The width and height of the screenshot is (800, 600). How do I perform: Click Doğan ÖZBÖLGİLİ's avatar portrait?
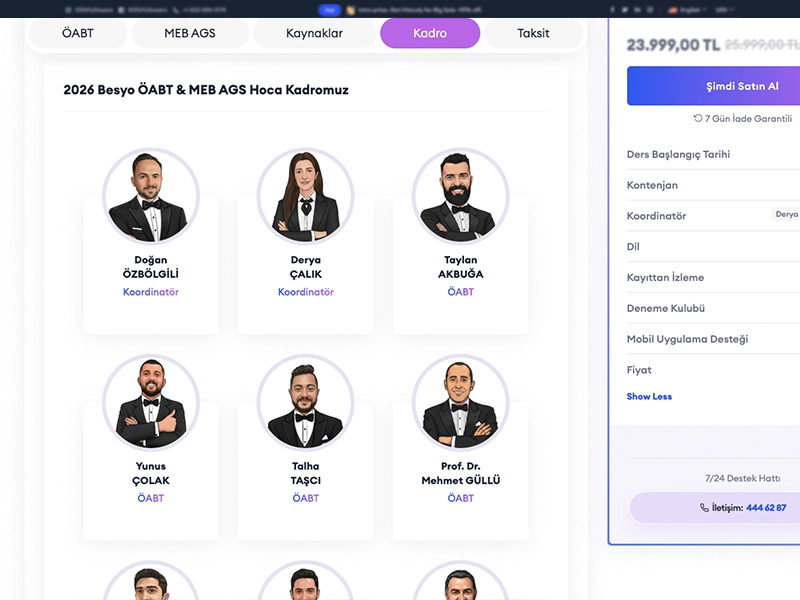pyautogui.click(x=151, y=196)
